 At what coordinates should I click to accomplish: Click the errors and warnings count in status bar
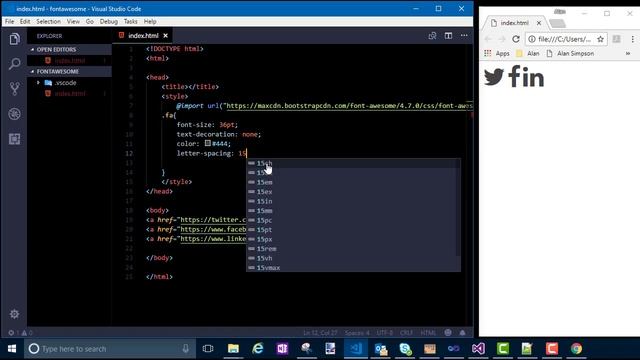coord(20,333)
